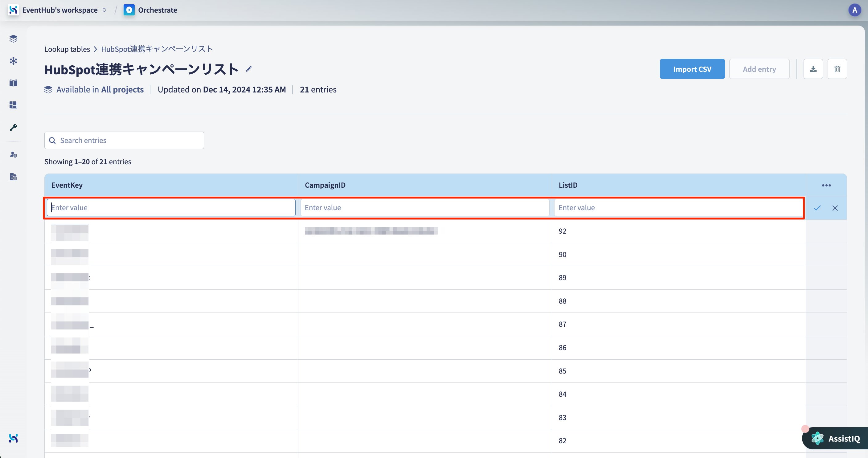Screen dimensions: 868x458
Task: Delete the lookup table with trash icon
Action: 837,69
